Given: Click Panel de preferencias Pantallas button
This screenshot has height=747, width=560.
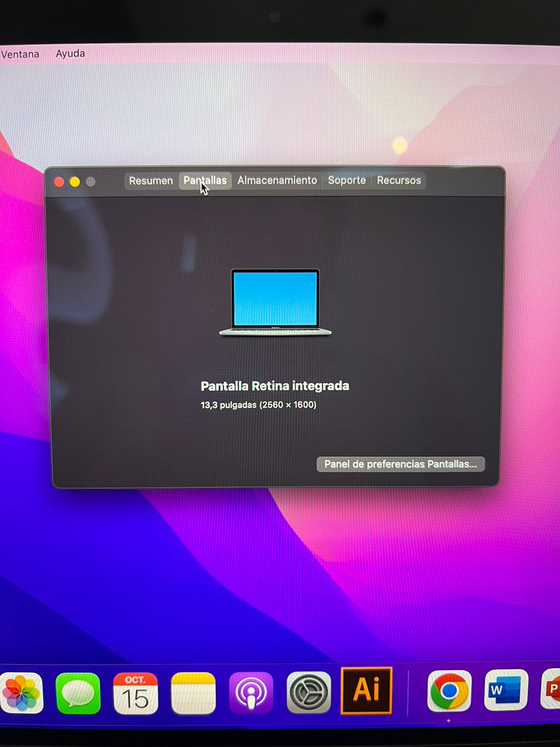Looking at the screenshot, I should click(400, 464).
